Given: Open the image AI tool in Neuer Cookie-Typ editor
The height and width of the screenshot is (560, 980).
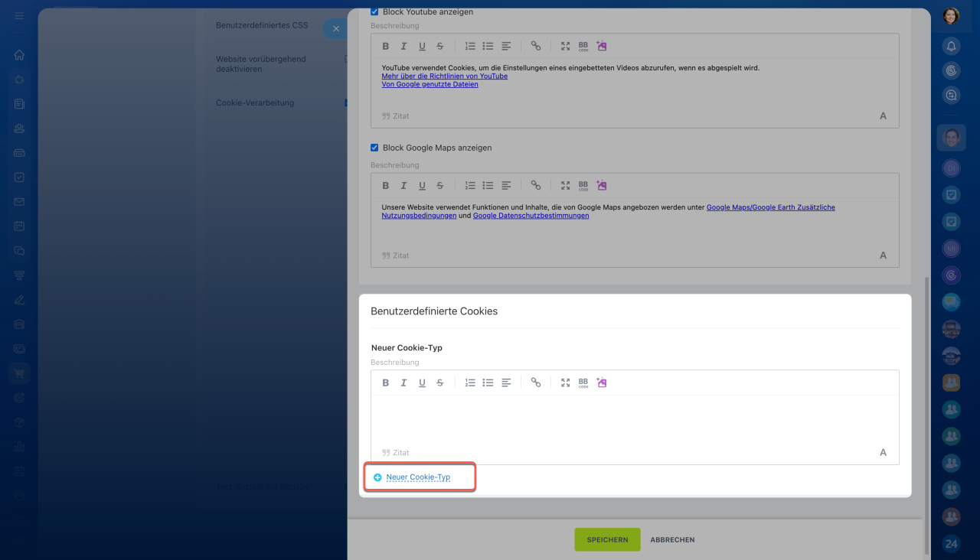Looking at the screenshot, I should [602, 383].
